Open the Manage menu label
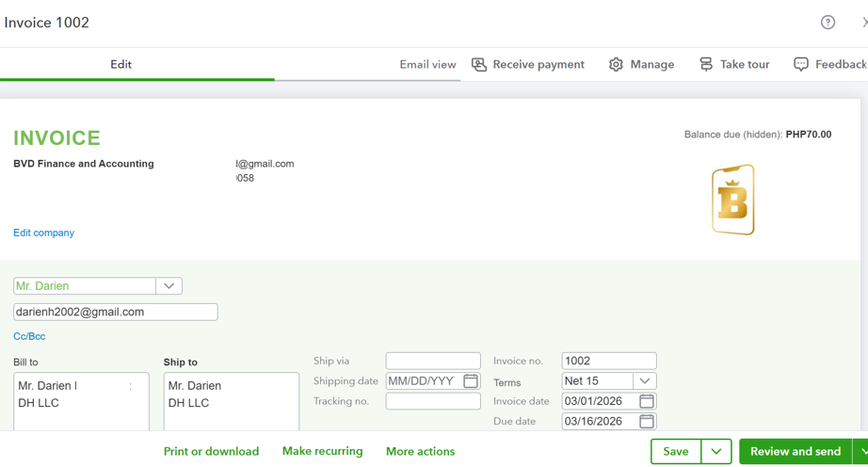Viewport: 868px width, 467px height. [x=652, y=64]
